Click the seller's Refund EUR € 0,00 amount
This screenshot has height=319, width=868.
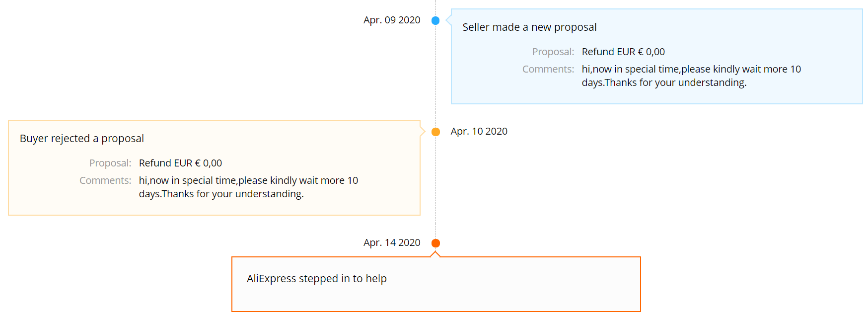click(x=623, y=52)
